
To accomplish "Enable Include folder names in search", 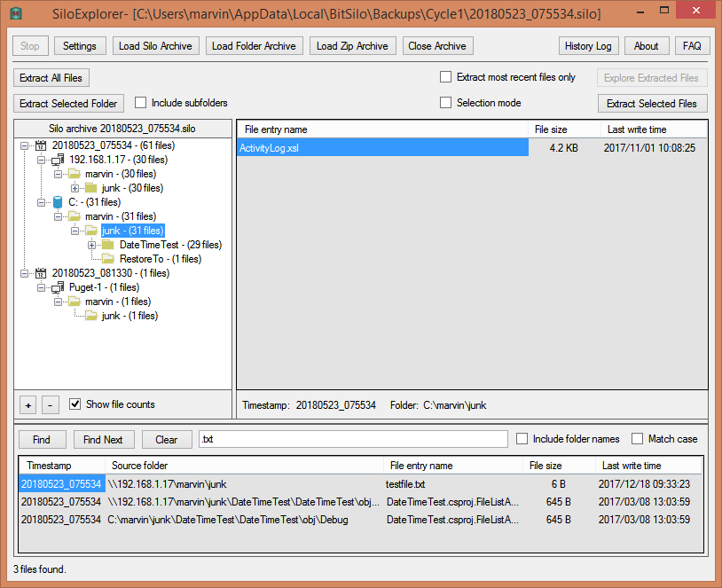I will point(522,439).
